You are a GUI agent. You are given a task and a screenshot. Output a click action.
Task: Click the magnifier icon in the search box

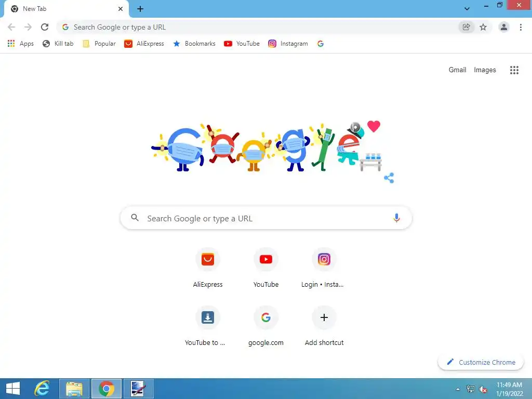coord(135,218)
